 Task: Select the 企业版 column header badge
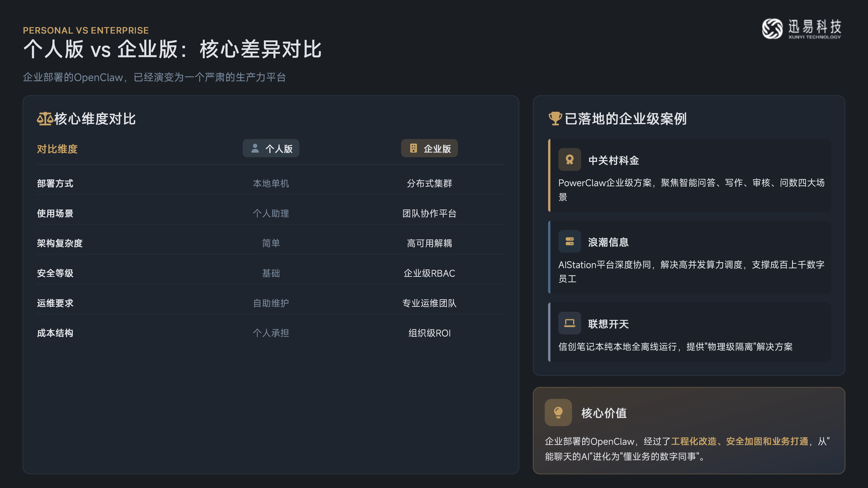429,149
